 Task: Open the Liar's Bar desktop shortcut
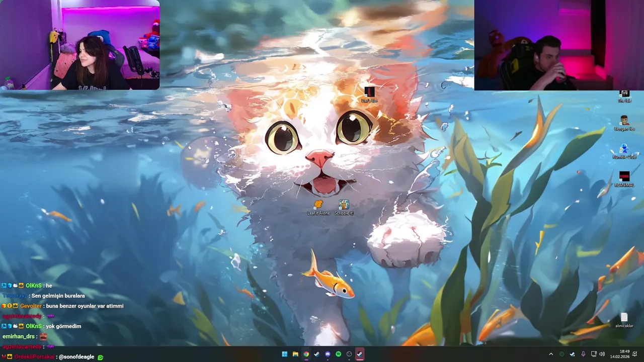pos(369,95)
